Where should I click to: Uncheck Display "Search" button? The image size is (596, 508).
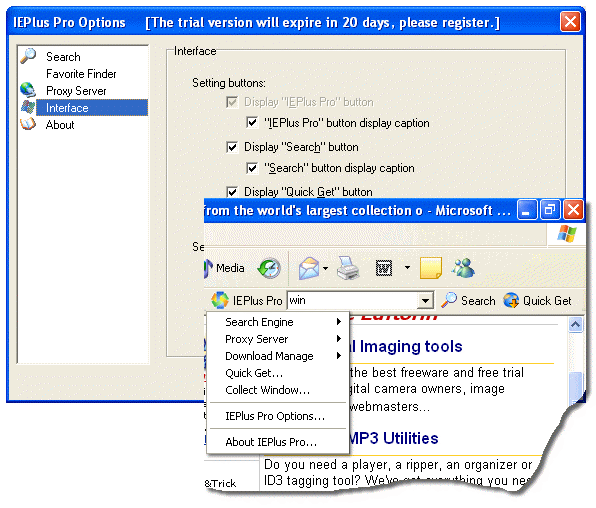pos(232,147)
